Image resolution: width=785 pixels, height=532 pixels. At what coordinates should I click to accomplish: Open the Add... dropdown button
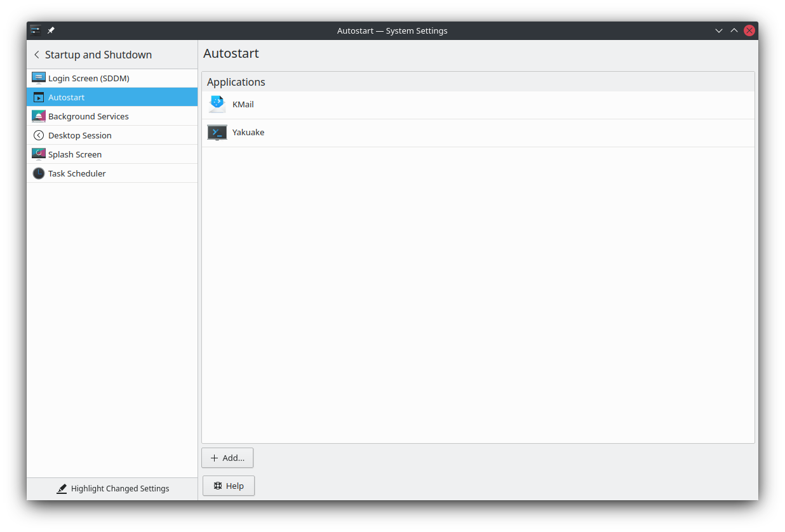[227, 458]
